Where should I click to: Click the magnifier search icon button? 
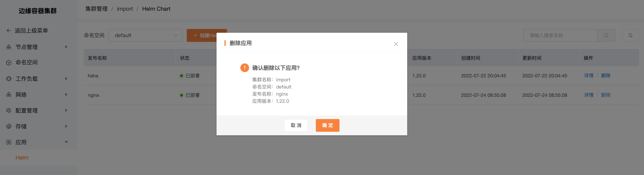point(606,35)
